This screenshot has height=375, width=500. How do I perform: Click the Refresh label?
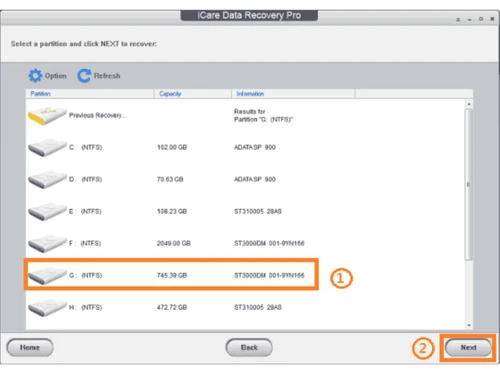(107, 76)
